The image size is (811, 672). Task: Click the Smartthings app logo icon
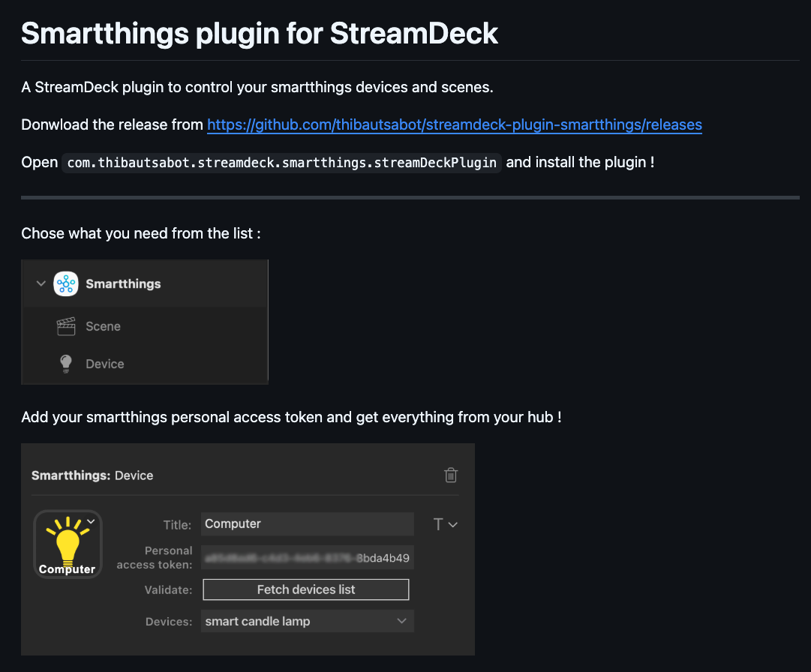pyautogui.click(x=66, y=284)
